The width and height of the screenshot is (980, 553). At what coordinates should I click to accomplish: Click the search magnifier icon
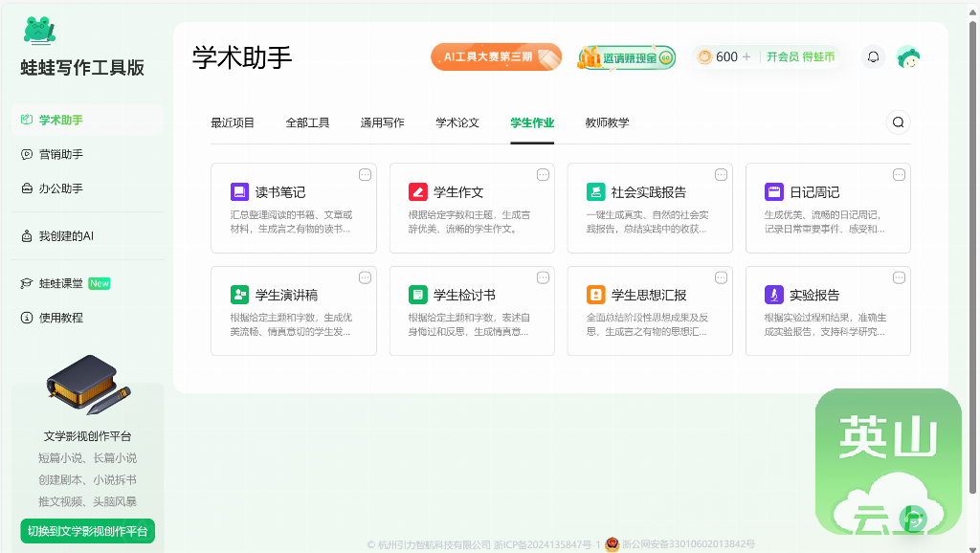click(x=898, y=122)
